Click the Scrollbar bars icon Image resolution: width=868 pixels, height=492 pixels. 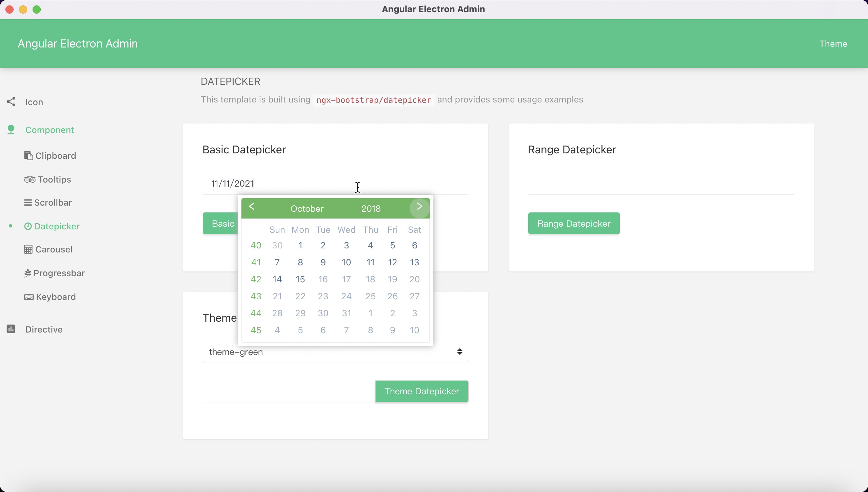pos(28,203)
